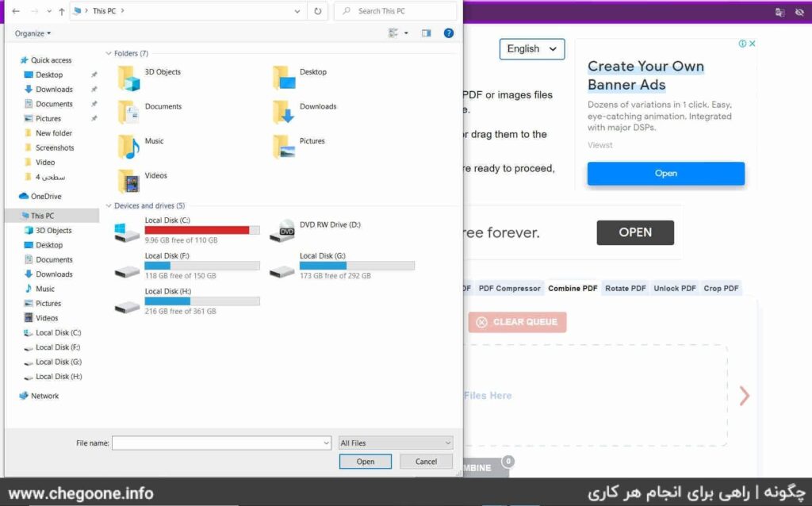
Task: Open recent locations dropdown arrow
Action: [48, 11]
